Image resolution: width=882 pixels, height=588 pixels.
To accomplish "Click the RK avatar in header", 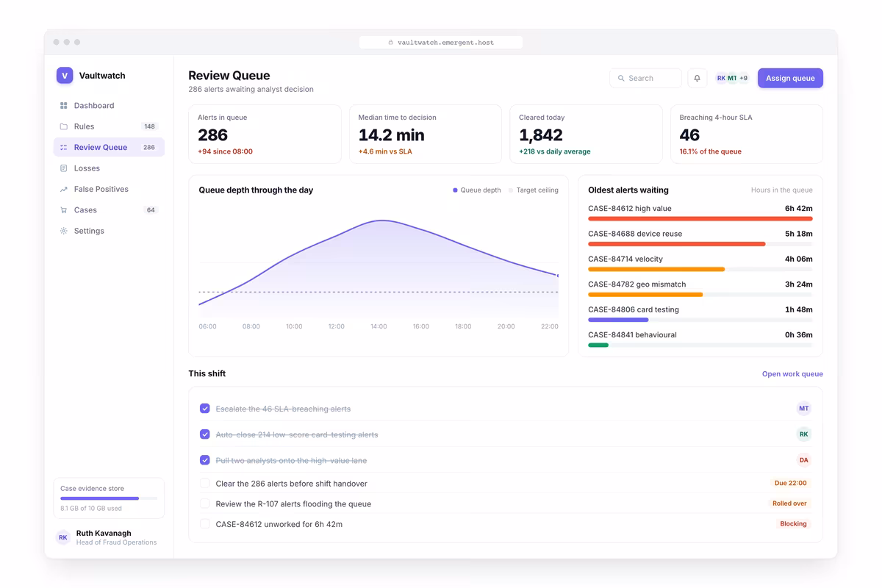I will (x=721, y=78).
